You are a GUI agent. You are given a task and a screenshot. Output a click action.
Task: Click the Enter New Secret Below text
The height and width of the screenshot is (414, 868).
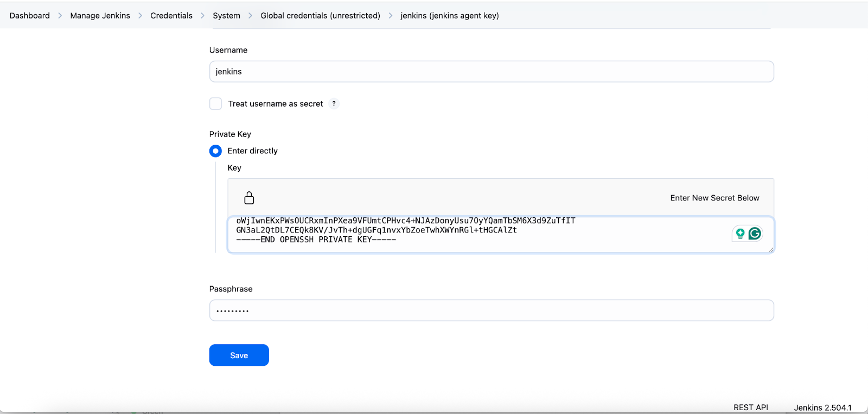(714, 198)
